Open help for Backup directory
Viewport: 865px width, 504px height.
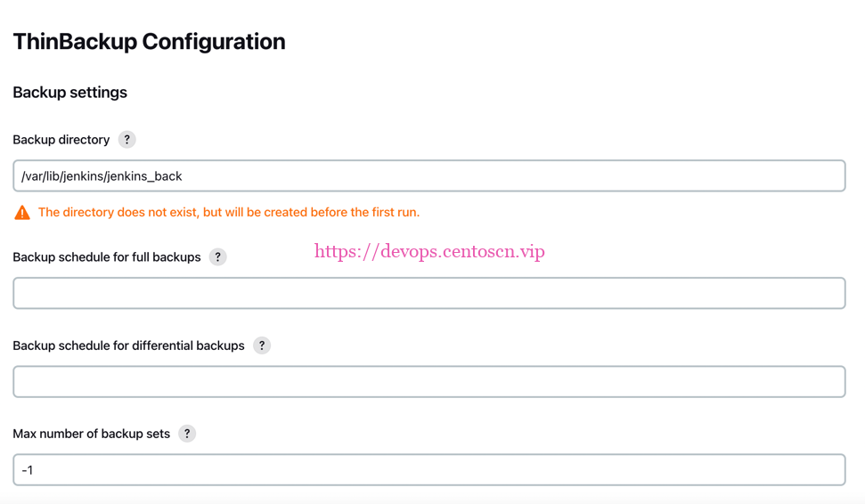[x=127, y=140]
